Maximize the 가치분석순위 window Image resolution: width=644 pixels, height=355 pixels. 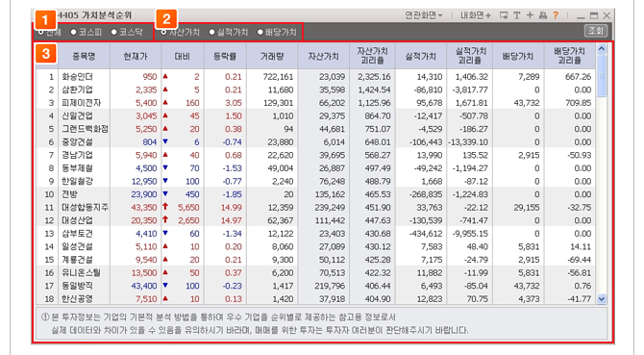594,15
